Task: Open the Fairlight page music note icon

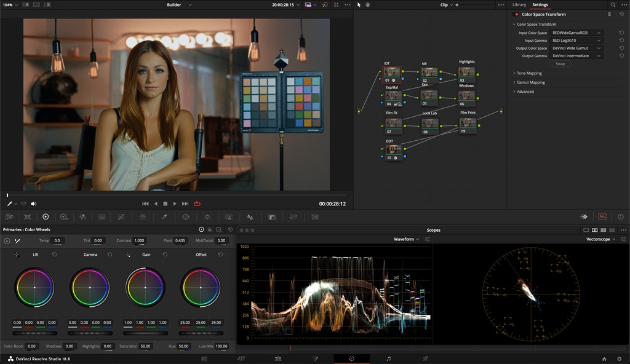Action: pyautogui.click(x=388, y=358)
